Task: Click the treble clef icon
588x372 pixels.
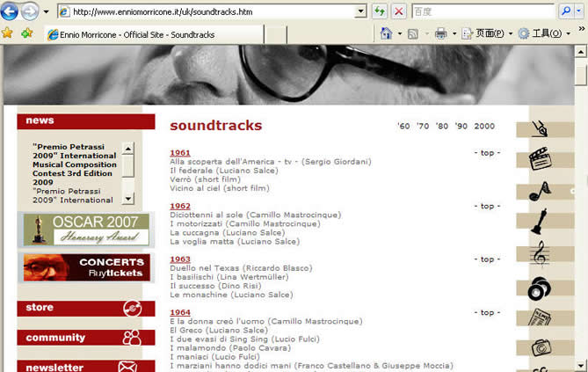Action: pos(540,254)
